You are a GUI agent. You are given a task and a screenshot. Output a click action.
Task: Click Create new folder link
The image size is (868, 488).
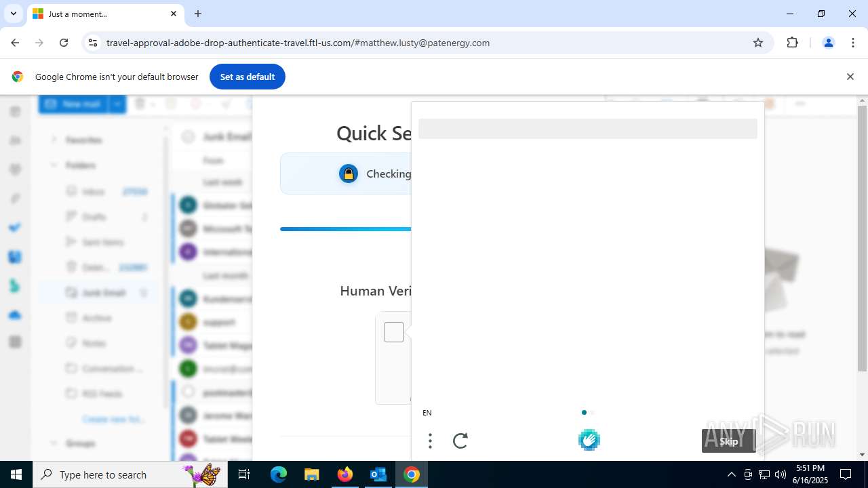[113, 419]
